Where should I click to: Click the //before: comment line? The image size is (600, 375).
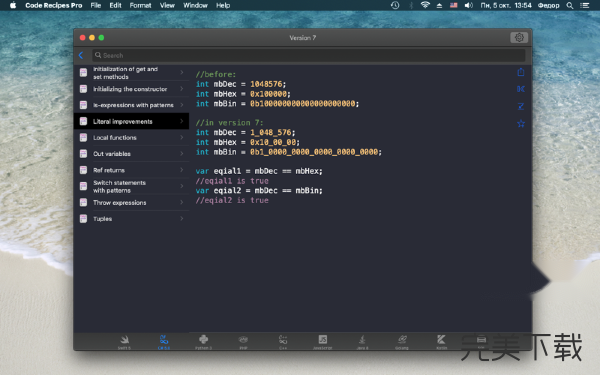tap(216, 74)
